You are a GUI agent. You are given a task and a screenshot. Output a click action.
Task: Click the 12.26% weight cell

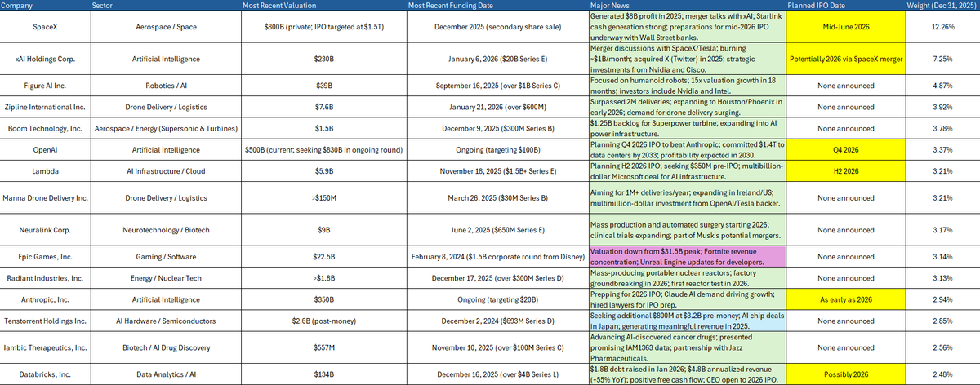click(x=944, y=27)
